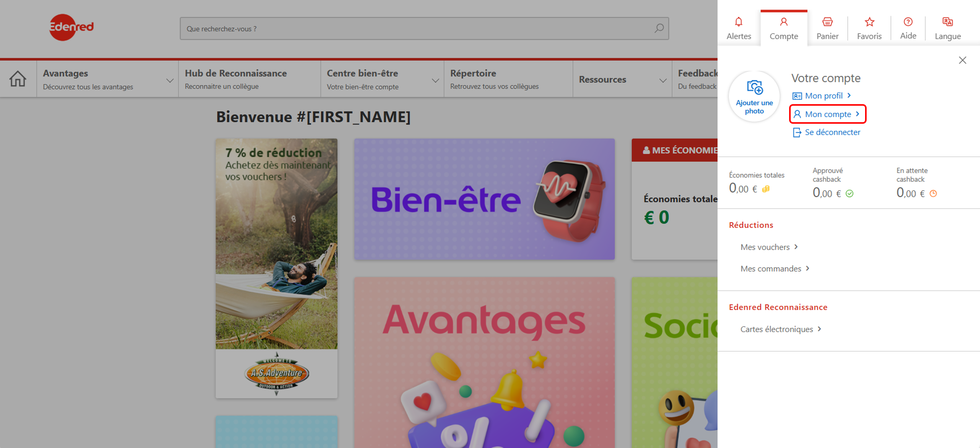Open the Avantages menu
This screenshot has height=448, width=980.
tap(107, 79)
